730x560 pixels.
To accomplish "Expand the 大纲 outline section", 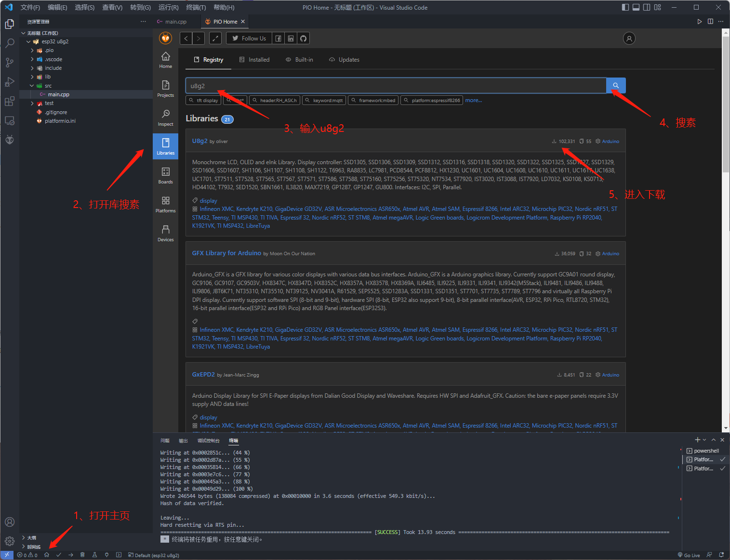I will point(24,538).
